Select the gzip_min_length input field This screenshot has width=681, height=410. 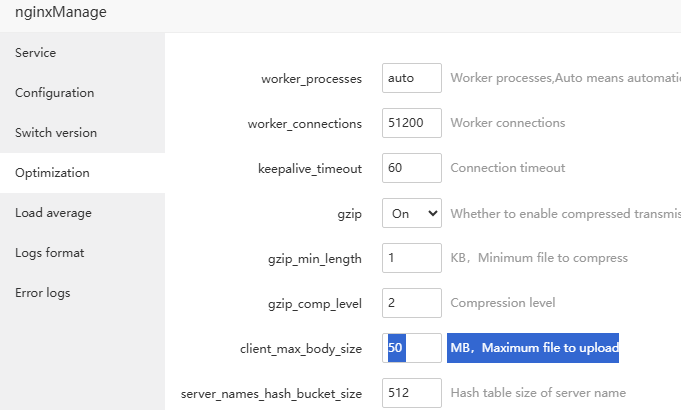412,258
